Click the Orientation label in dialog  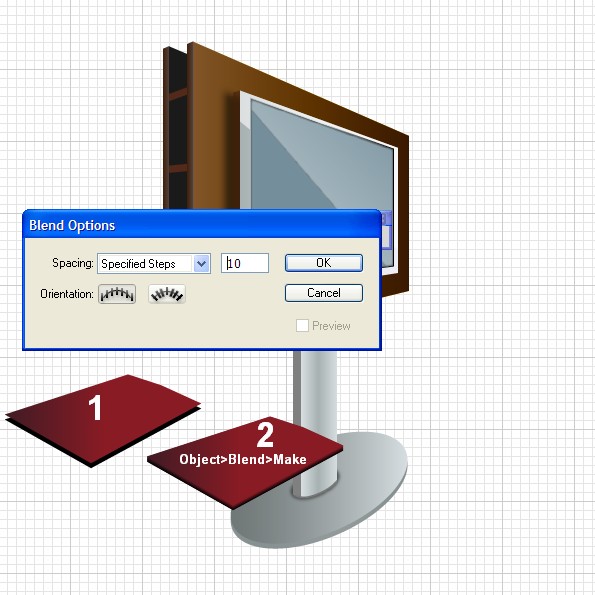tap(67, 294)
